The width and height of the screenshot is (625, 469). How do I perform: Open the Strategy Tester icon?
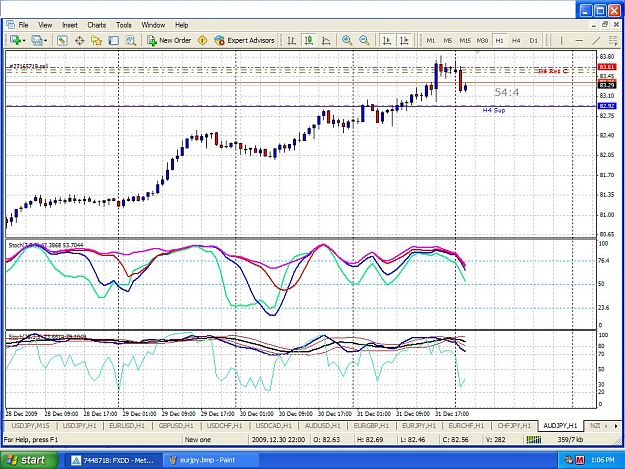pos(131,40)
